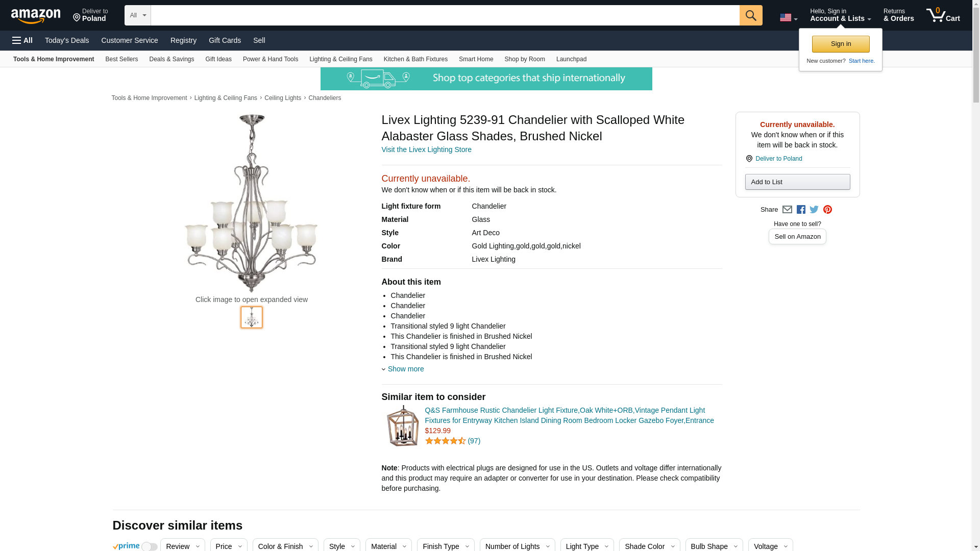Select the chandelier image thumbnail
Viewport: 980px width, 551px height.
pyautogui.click(x=252, y=317)
